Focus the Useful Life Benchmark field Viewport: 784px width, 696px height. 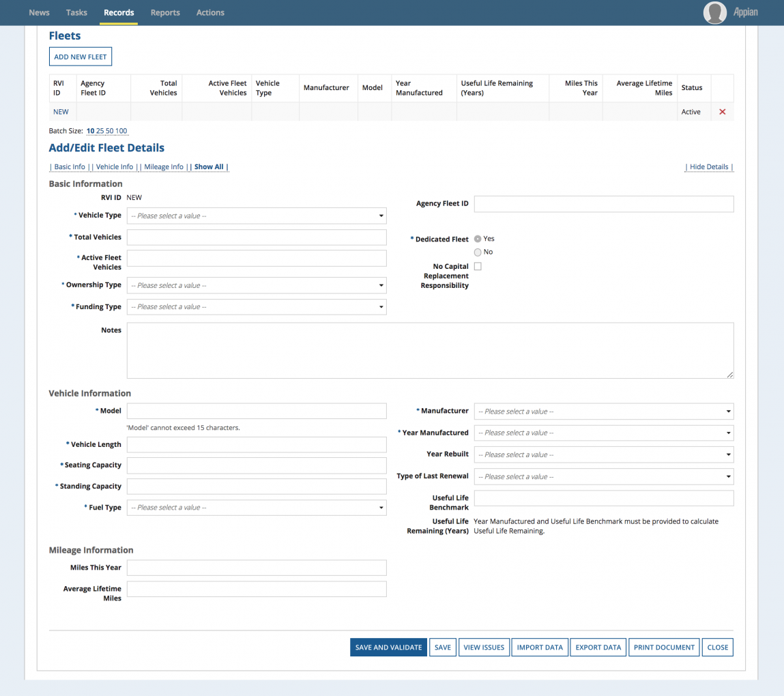pos(603,498)
